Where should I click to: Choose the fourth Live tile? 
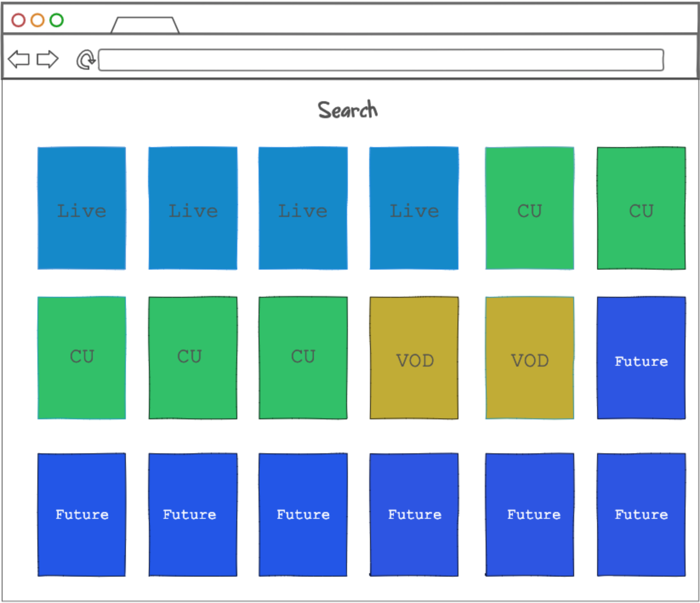(414, 208)
